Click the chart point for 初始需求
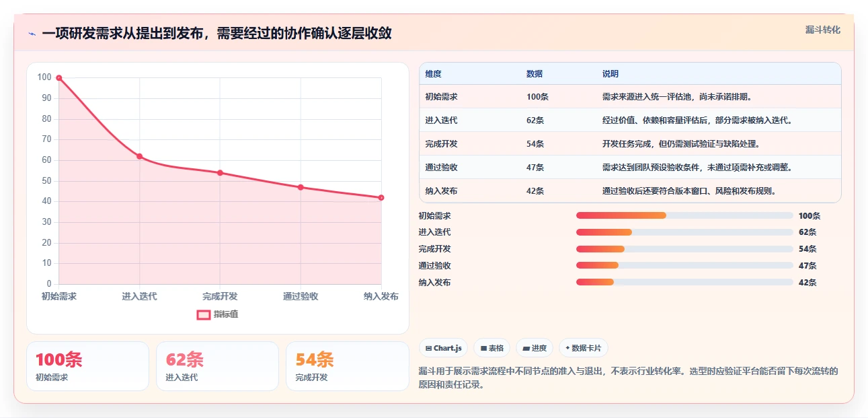The width and height of the screenshot is (868, 418). coord(59,78)
